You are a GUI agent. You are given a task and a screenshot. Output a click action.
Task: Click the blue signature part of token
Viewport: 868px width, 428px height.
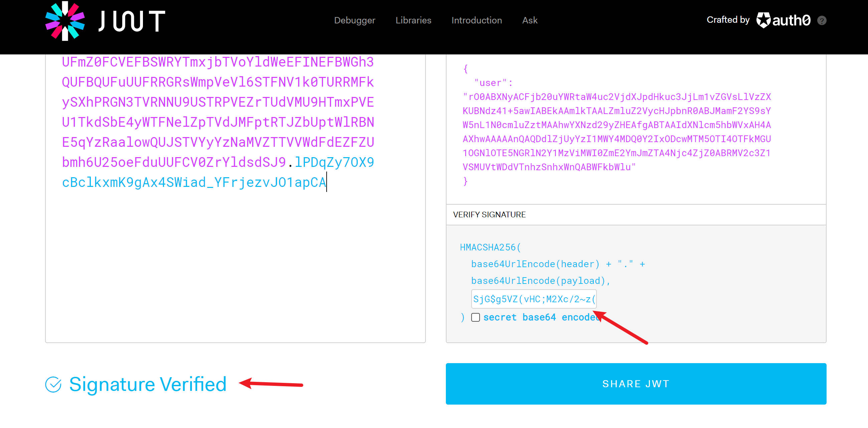click(x=194, y=183)
